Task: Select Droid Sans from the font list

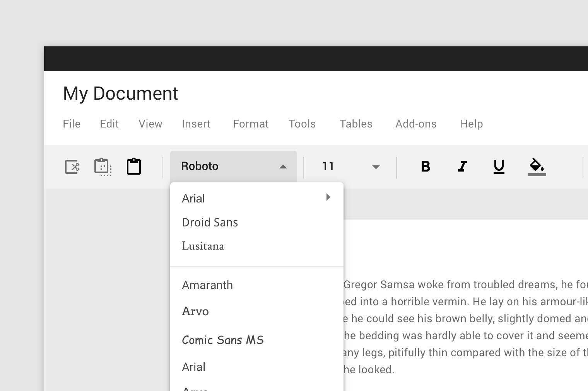Action: 210,223
